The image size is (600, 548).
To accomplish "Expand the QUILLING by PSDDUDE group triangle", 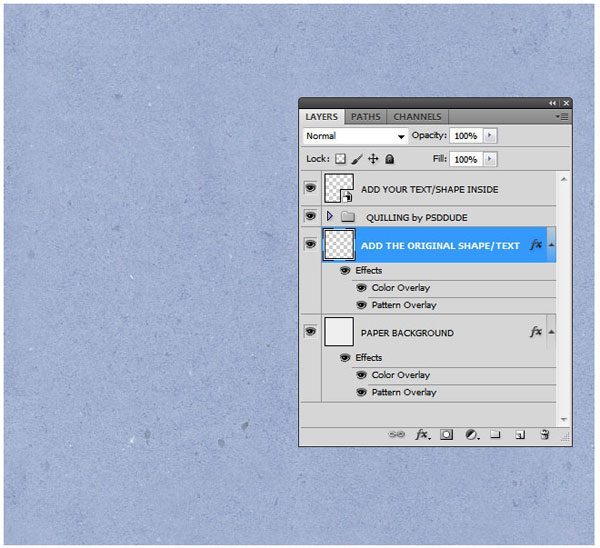I will (x=329, y=216).
